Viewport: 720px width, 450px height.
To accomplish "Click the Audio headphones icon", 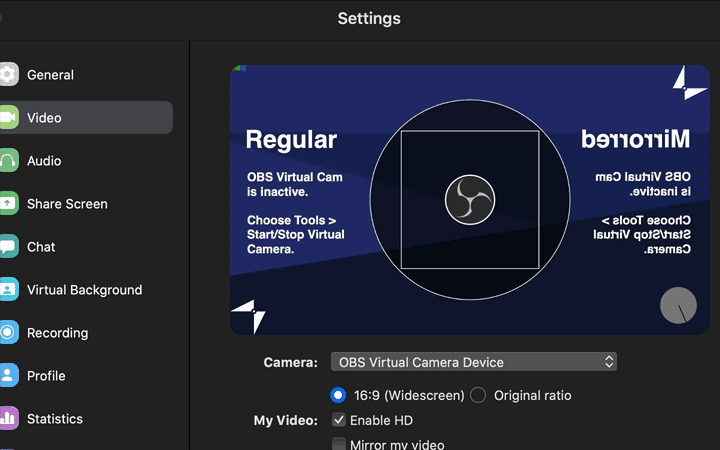I will pyautogui.click(x=9, y=160).
